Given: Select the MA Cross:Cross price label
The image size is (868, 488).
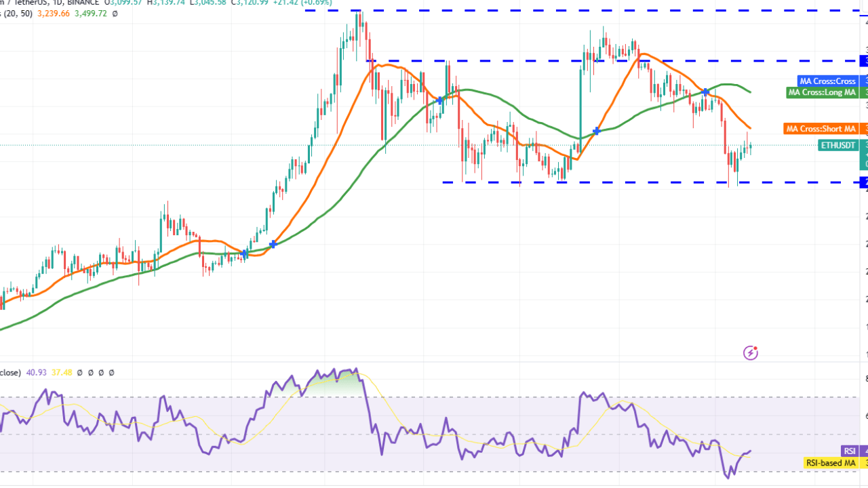Looking at the screenshot, I should click(827, 81).
